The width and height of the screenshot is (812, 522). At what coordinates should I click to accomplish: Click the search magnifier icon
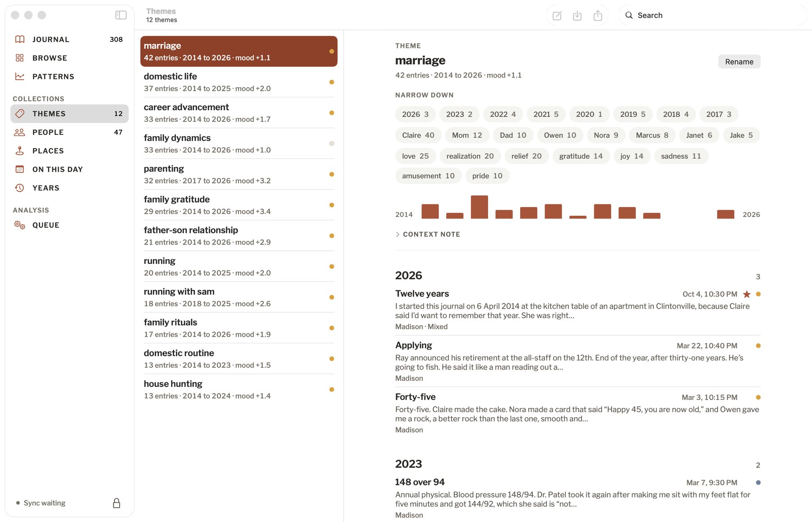(x=629, y=15)
